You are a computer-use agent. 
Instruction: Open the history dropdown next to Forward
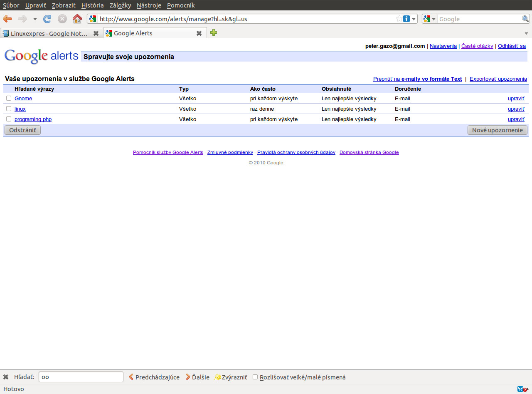(x=35, y=19)
